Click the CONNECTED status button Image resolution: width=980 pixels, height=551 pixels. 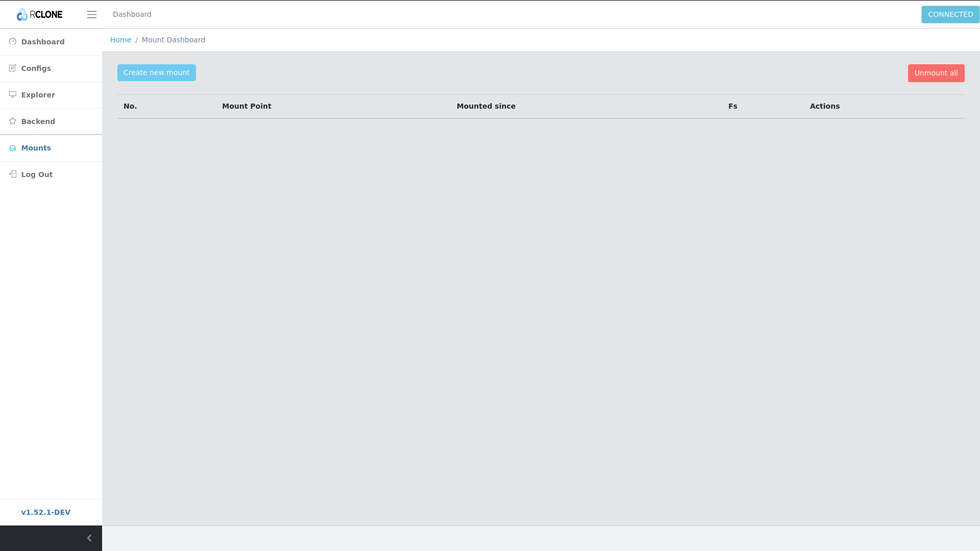click(x=950, y=14)
